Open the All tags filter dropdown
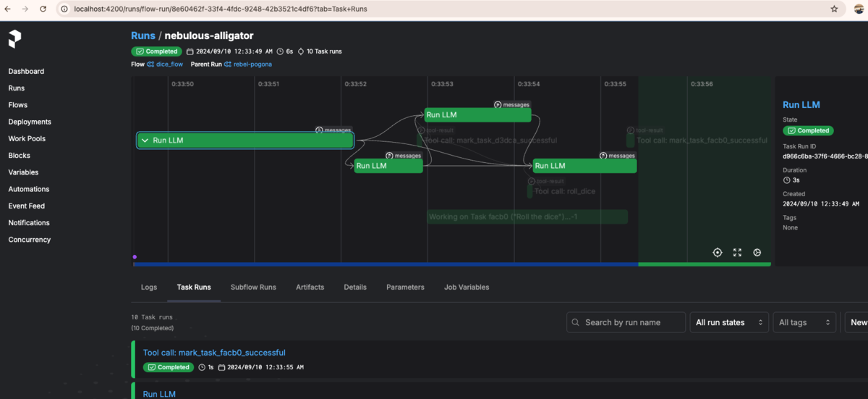Image resolution: width=868 pixels, height=399 pixels. point(804,322)
